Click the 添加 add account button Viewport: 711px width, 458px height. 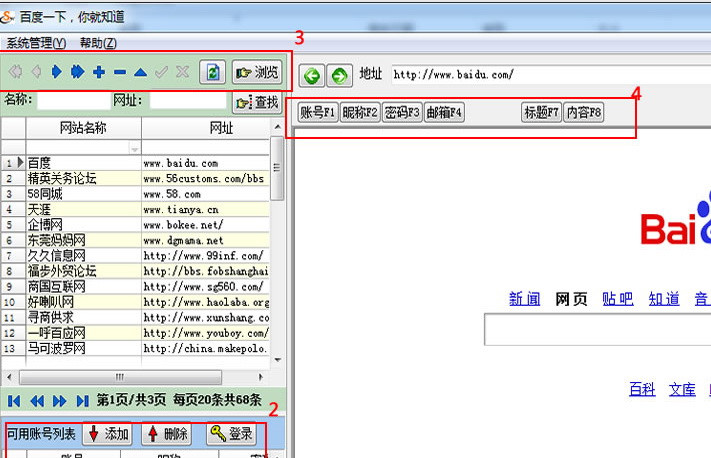[107, 434]
